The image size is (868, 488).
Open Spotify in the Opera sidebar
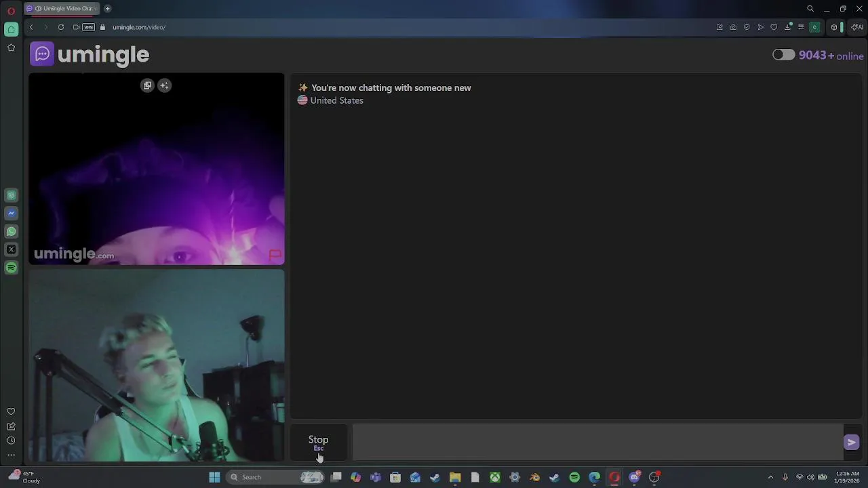tap(11, 268)
